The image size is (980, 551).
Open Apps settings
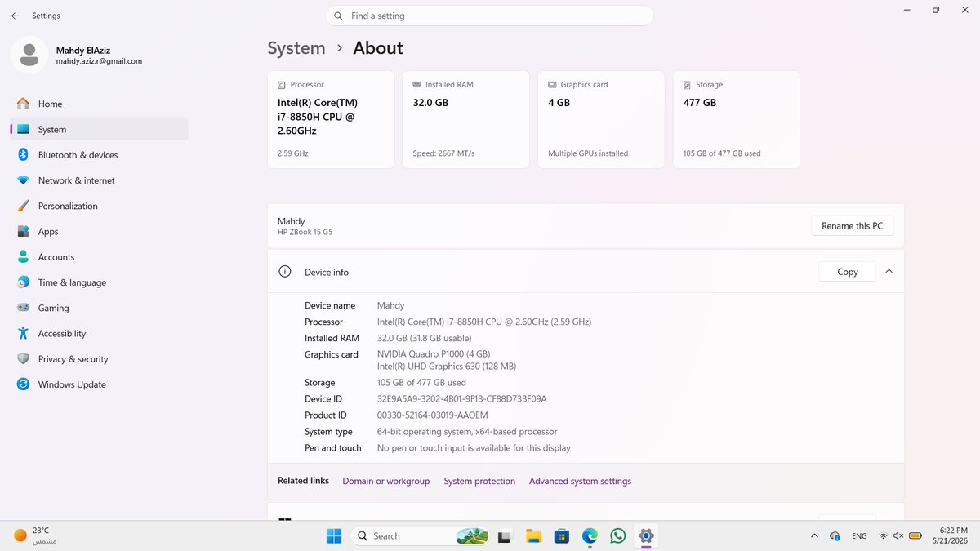click(99, 232)
